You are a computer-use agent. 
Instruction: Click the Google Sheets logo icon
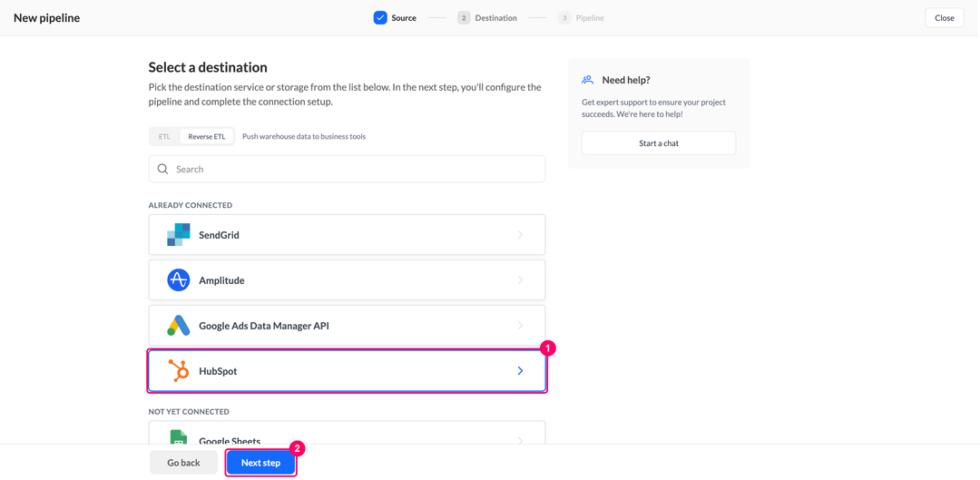coord(178,437)
